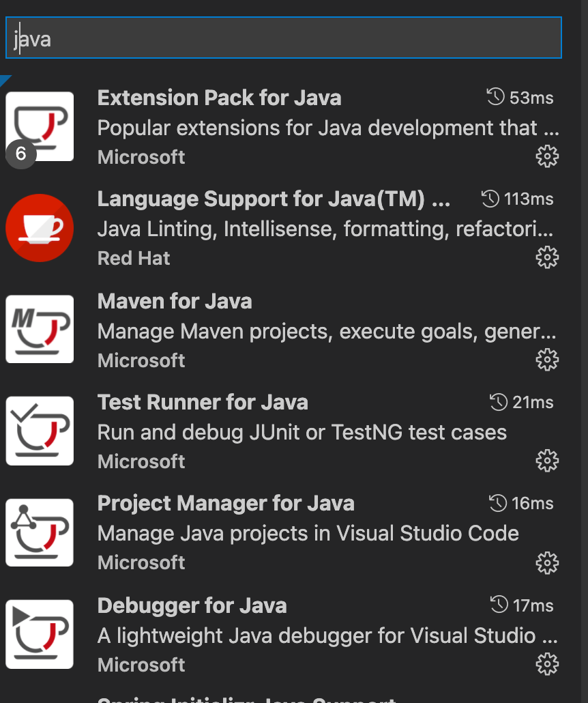This screenshot has width=588, height=703.
Task: Click the 53ms activation time clock icon
Action: pyautogui.click(x=496, y=97)
